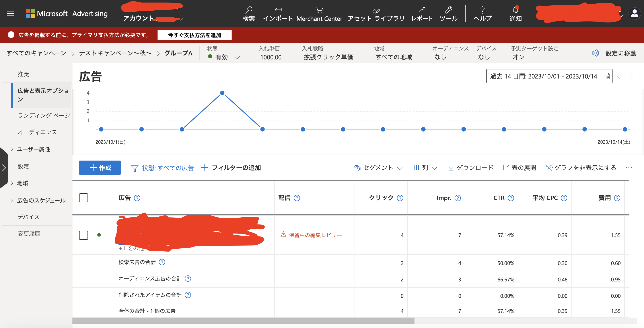
Task: Click help icon beside 削除されたアイテムの合計
Action: (x=188, y=295)
